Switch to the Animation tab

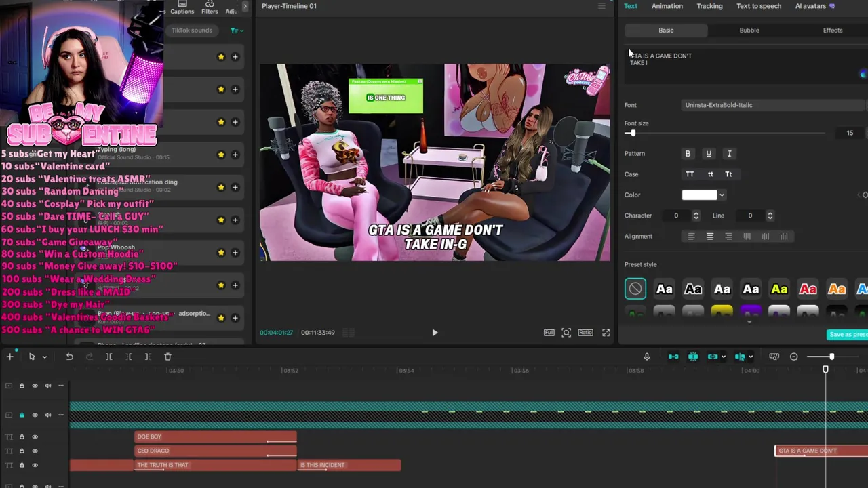coord(667,6)
